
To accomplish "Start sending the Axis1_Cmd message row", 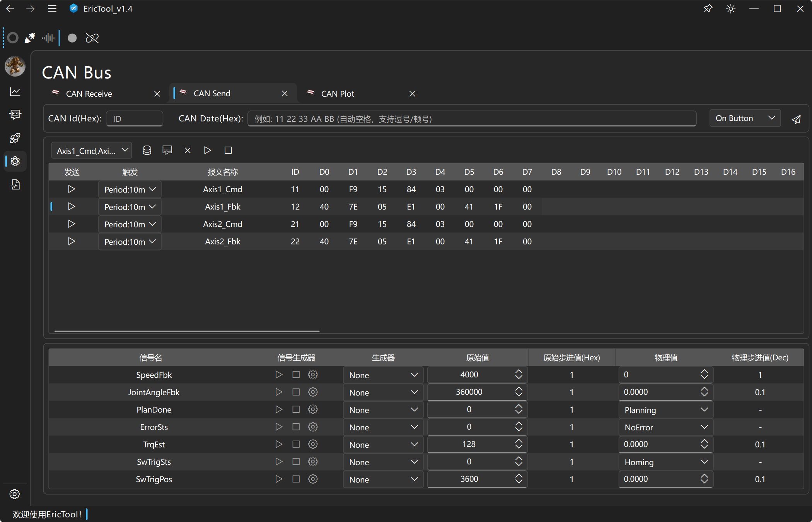I will (x=72, y=189).
